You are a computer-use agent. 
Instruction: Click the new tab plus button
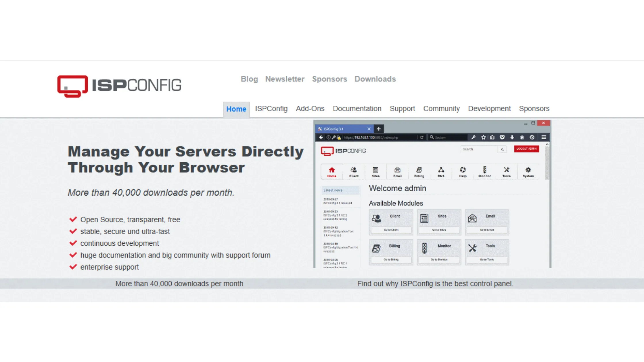(379, 129)
